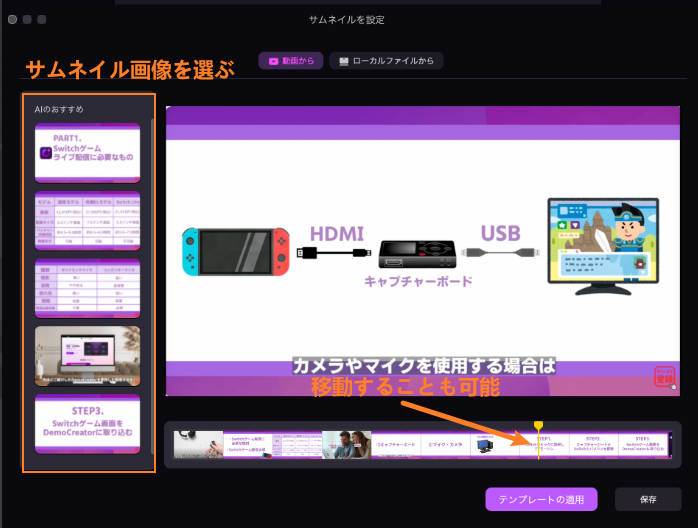The width and height of the screenshot is (698, 528).
Task: Click the サムネイルを設定 window title
Action: click(346, 20)
